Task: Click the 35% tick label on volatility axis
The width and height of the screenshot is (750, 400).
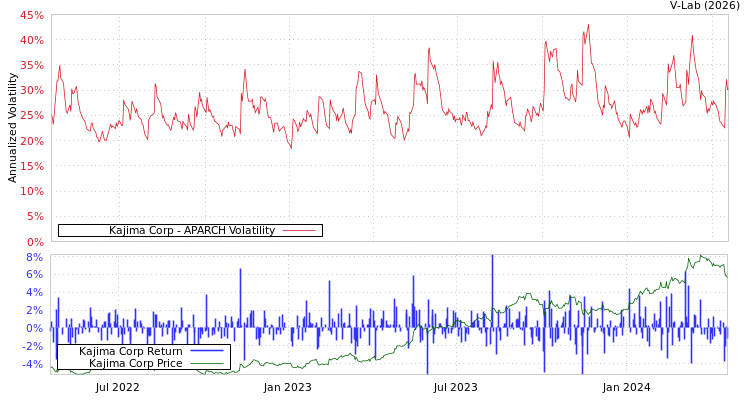Action: pos(31,66)
